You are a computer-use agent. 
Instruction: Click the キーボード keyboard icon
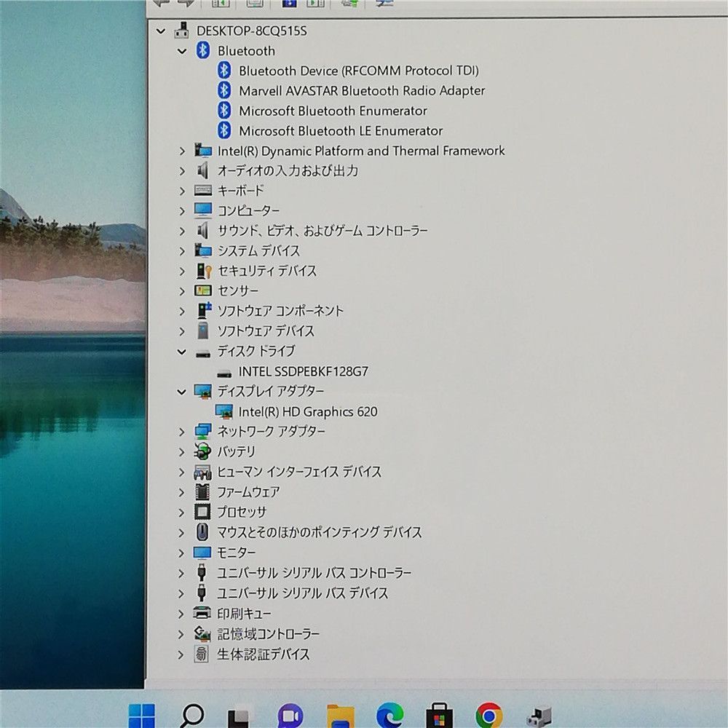point(203,191)
